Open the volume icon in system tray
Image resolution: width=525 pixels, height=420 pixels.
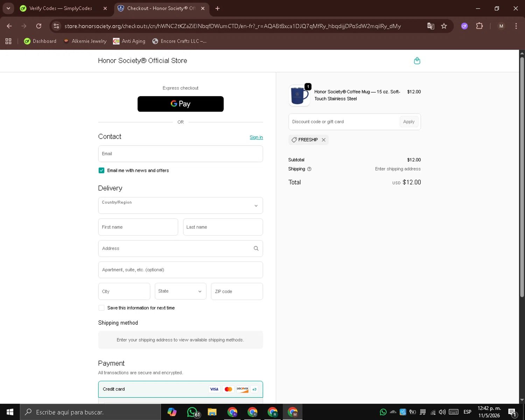click(x=442, y=412)
